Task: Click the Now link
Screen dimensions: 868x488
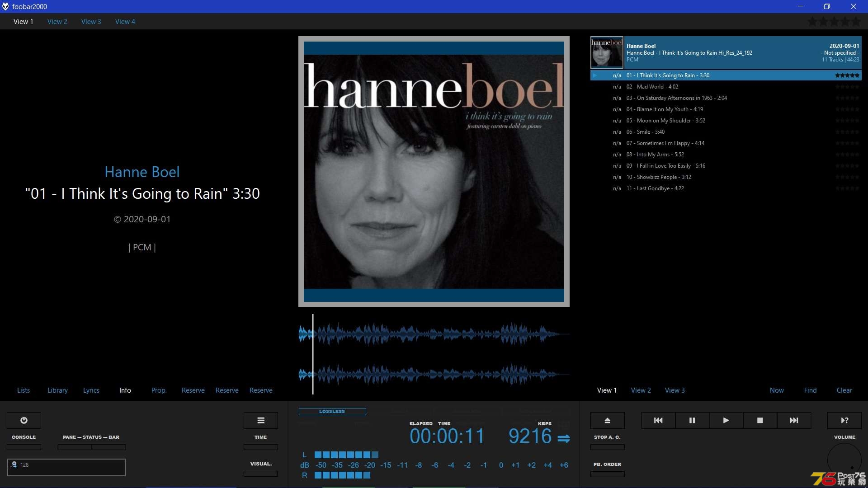Action: coord(777,390)
